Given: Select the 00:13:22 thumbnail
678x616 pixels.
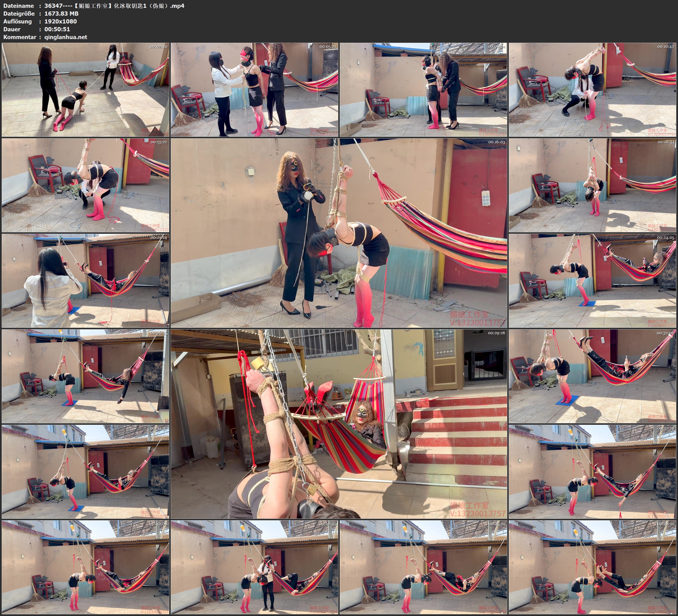Looking at the screenshot, I should (x=85, y=185).
